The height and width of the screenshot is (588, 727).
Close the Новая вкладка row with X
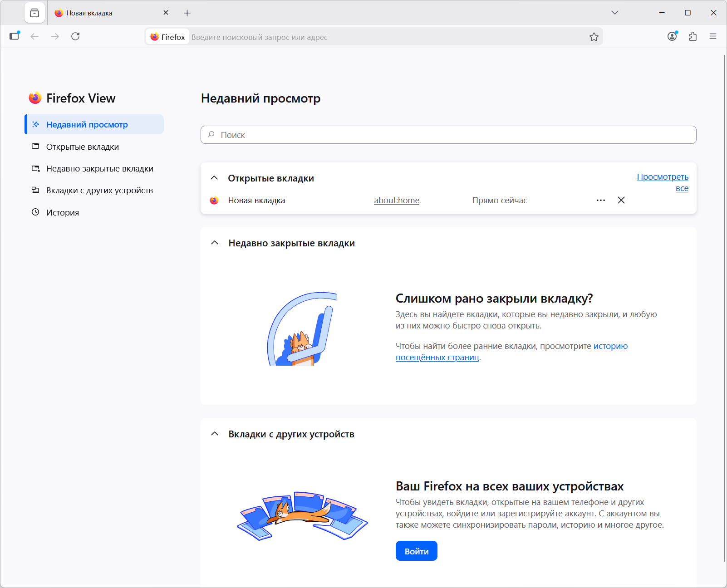[x=621, y=200]
